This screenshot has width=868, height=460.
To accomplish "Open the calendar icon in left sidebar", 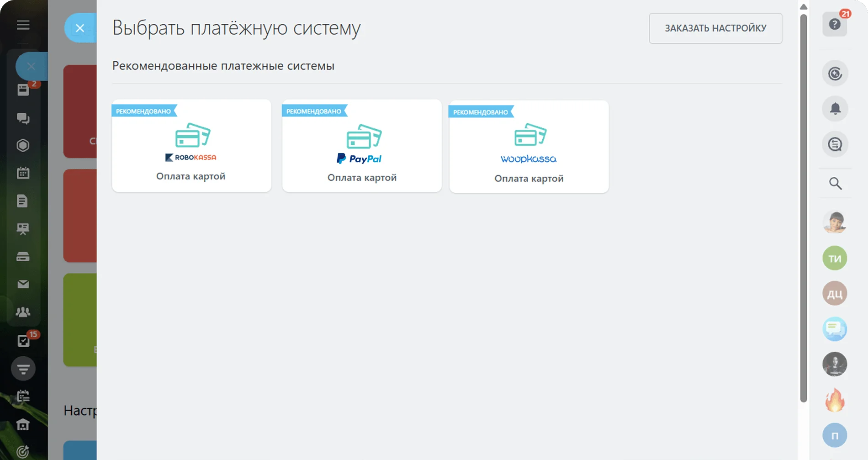I will click(x=23, y=173).
